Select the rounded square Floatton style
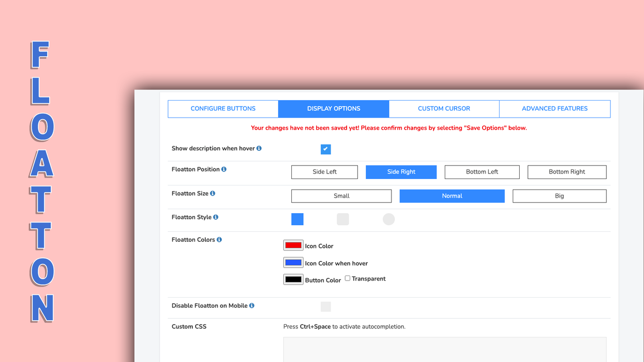This screenshot has height=362, width=644. 343,219
